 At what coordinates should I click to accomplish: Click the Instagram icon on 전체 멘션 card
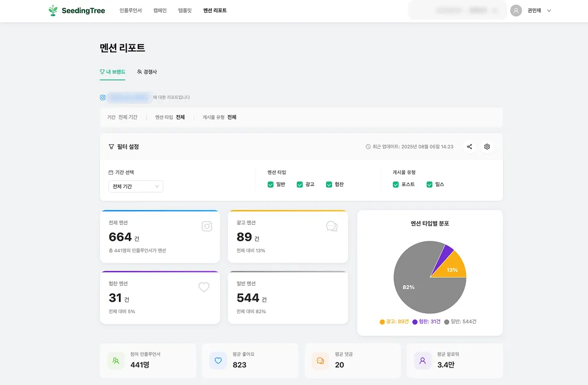[x=207, y=227]
